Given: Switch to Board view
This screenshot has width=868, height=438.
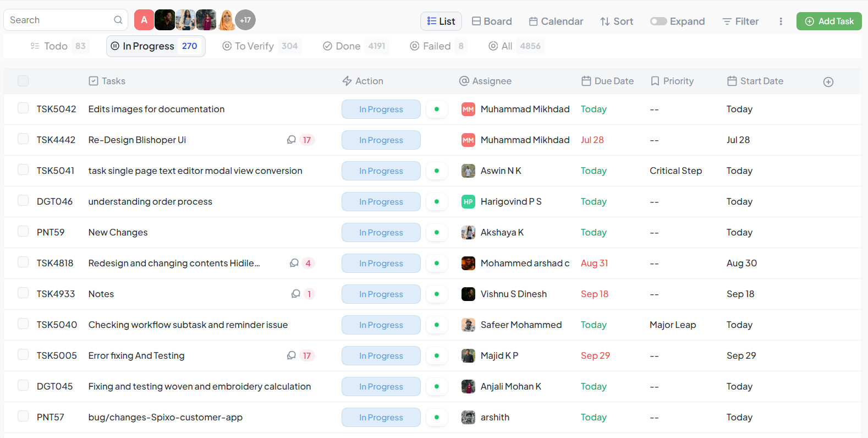Looking at the screenshot, I should (492, 21).
